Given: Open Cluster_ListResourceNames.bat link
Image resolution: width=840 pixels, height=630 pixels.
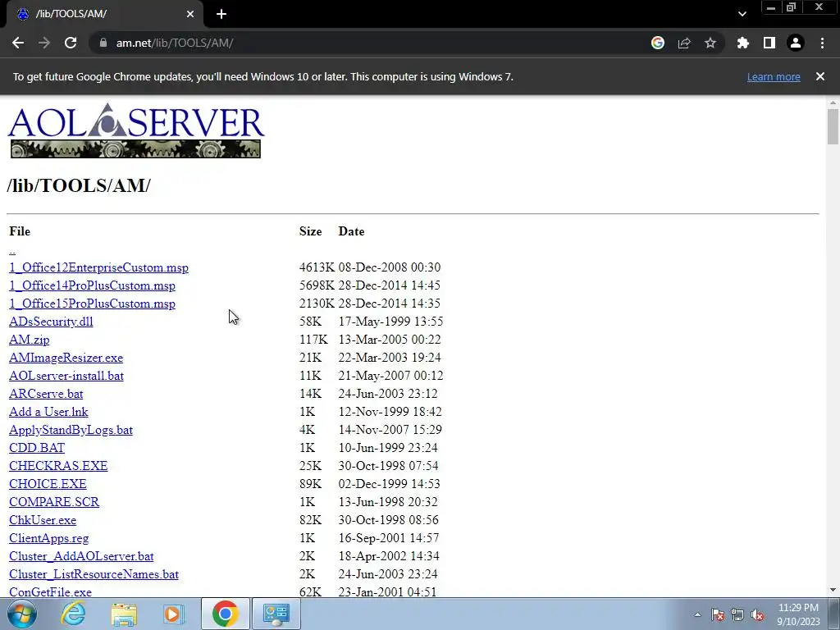Looking at the screenshot, I should [x=94, y=574].
